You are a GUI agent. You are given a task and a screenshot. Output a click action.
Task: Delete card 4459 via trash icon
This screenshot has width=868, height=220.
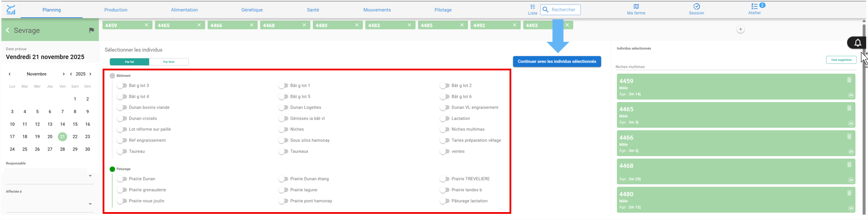[x=849, y=80]
